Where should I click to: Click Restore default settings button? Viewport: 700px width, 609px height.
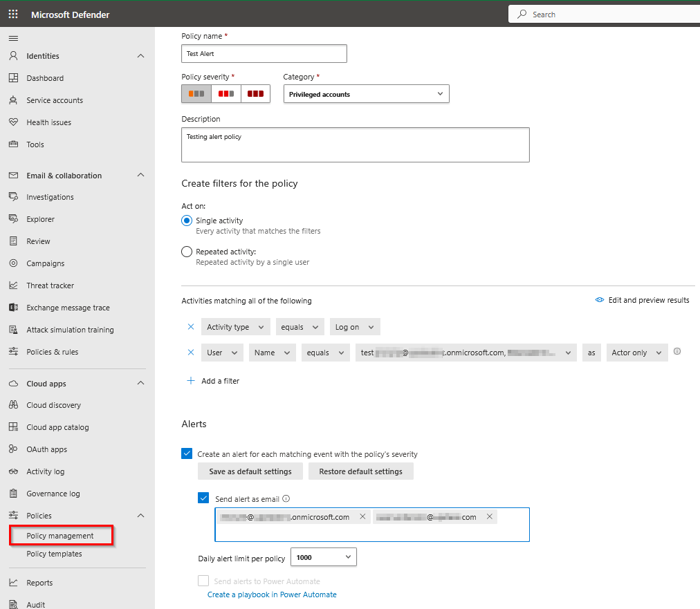click(360, 471)
